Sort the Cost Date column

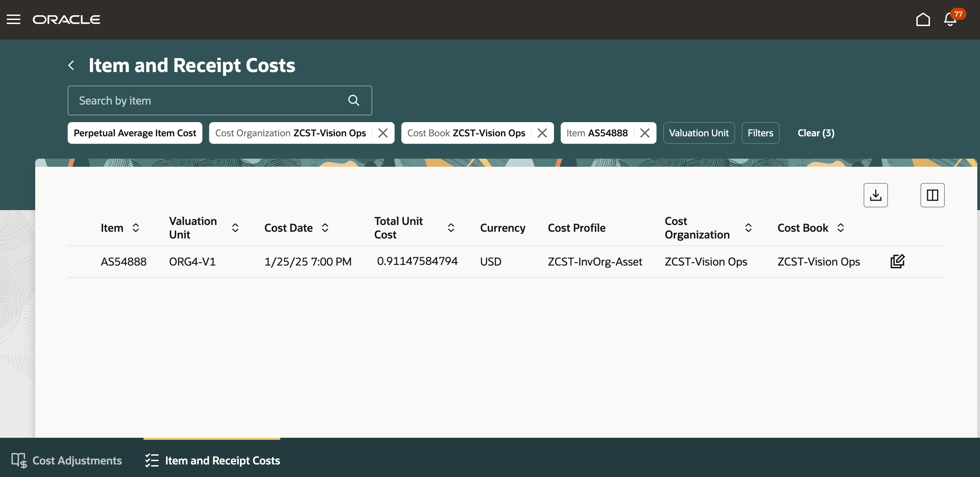pos(325,227)
